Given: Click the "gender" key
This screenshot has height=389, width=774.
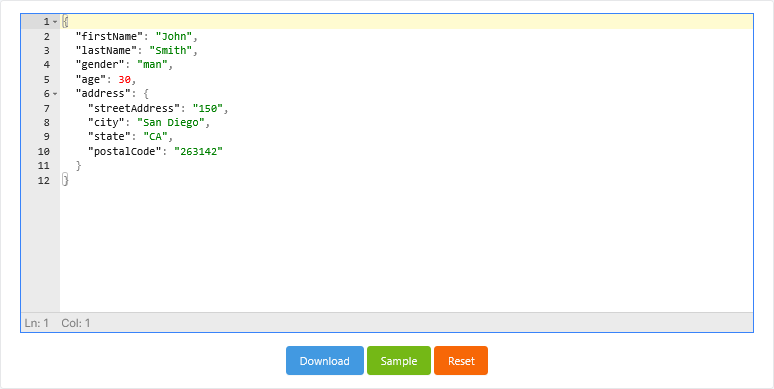Looking at the screenshot, I should pos(100,65).
